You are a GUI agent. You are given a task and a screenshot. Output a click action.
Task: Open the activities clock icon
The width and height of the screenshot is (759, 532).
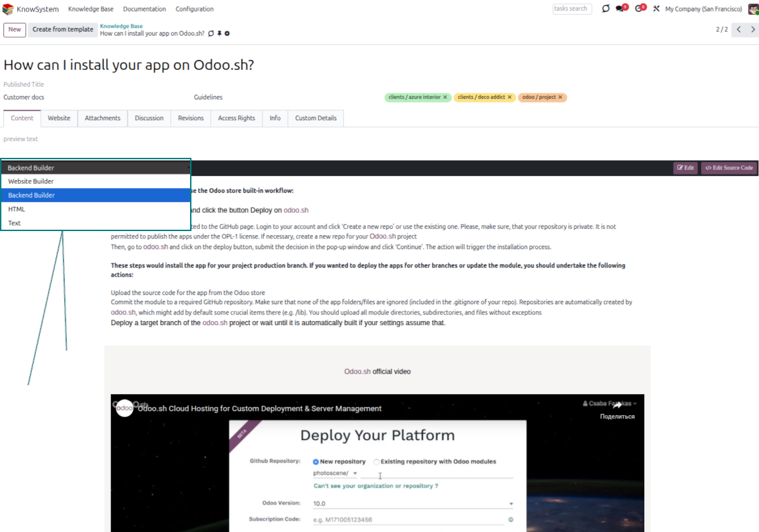pyautogui.click(x=639, y=9)
